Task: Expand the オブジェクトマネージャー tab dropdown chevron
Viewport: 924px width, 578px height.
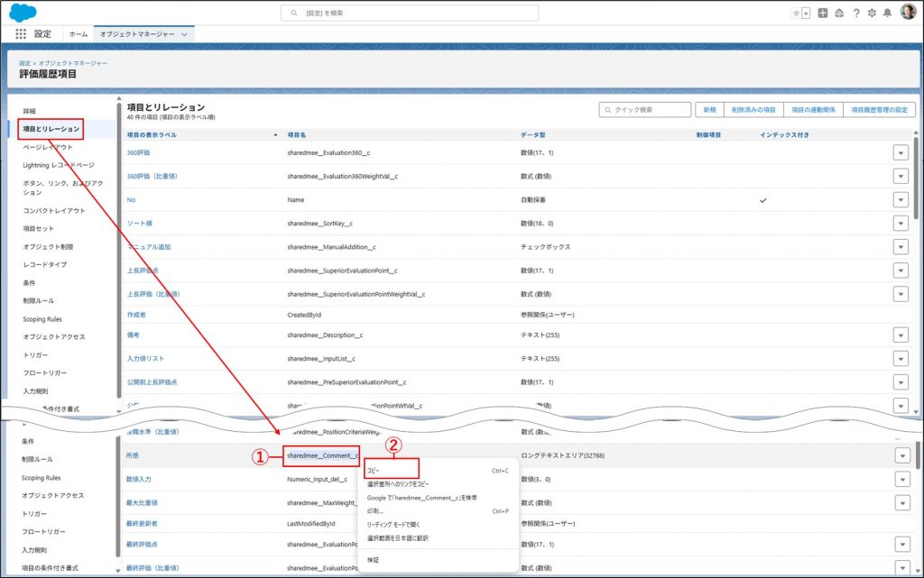Action: pyautogui.click(x=185, y=33)
